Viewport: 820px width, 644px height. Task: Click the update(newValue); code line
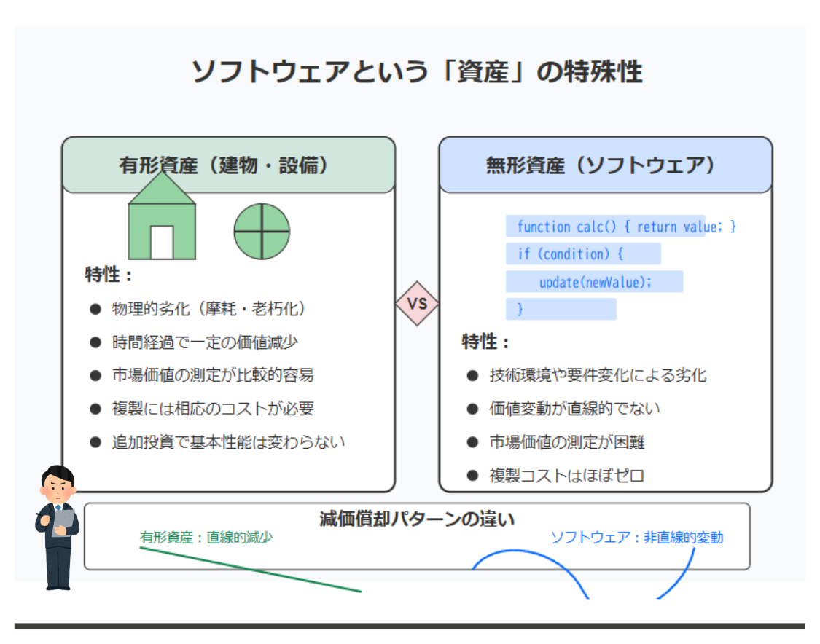coord(595,282)
